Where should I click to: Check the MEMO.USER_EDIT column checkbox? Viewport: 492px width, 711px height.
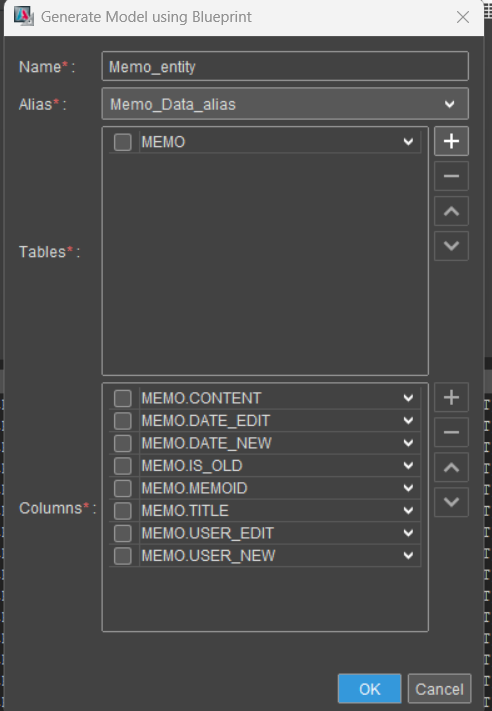122,533
